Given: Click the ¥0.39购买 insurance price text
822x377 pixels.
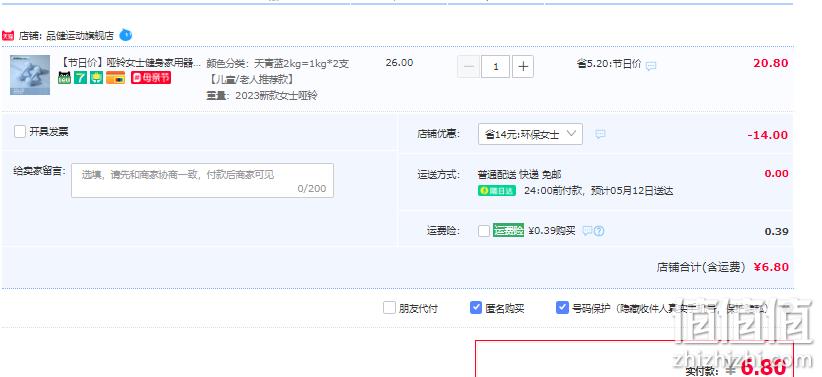Looking at the screenshot, I should 551,230.
